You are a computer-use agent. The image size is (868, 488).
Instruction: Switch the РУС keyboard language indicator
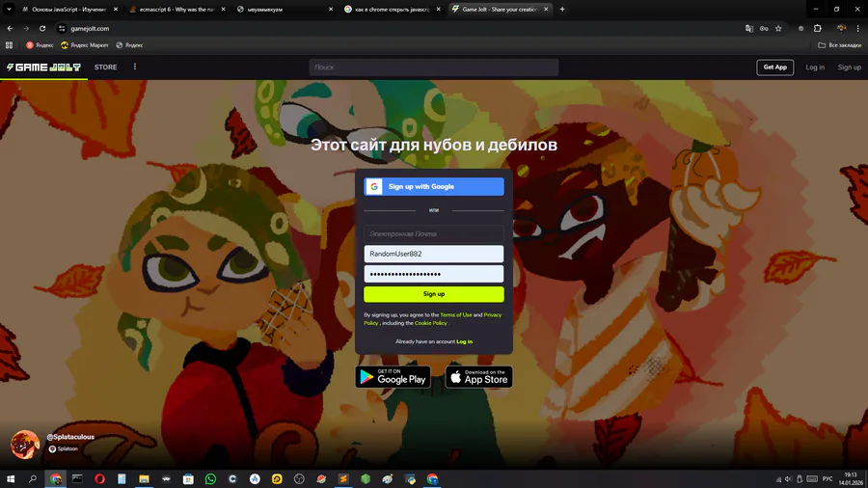coord(827,479)
